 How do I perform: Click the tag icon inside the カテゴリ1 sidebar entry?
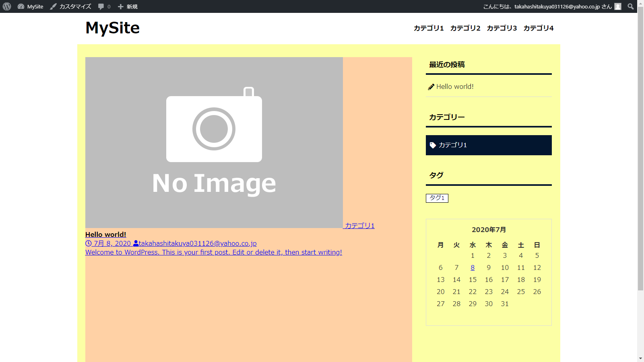[433, 145]
